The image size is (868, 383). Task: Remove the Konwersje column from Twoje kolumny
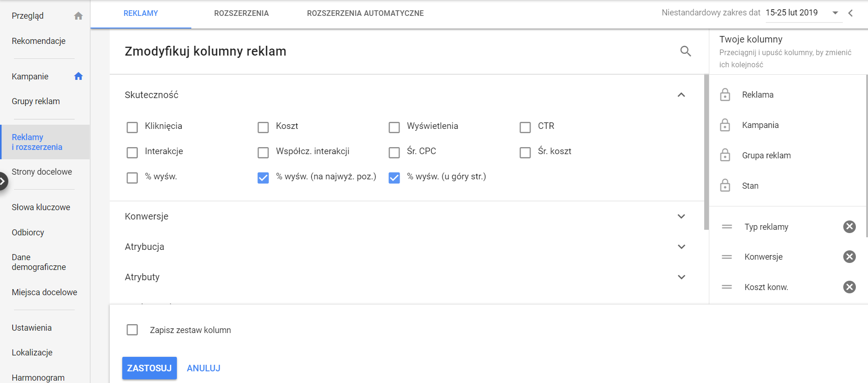point(849,256)
